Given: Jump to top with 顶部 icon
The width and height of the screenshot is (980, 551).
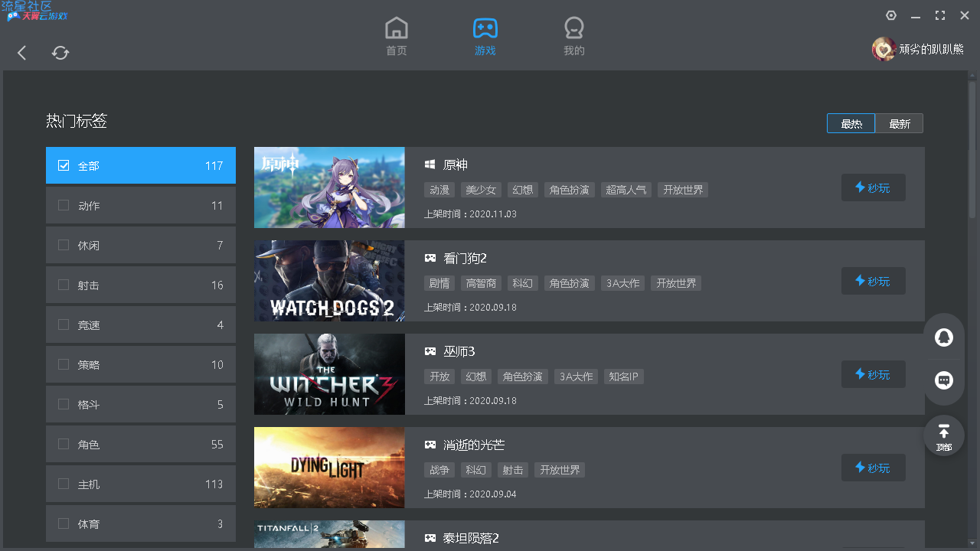Looking at the screenshot, I should 944,436.
